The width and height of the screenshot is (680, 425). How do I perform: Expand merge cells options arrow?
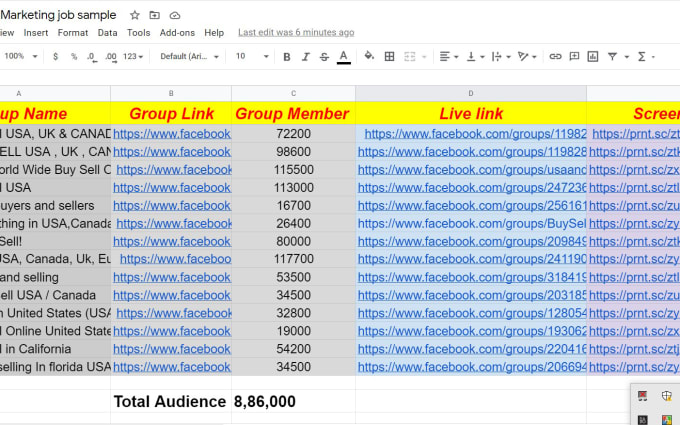click(x=424, y=57)
